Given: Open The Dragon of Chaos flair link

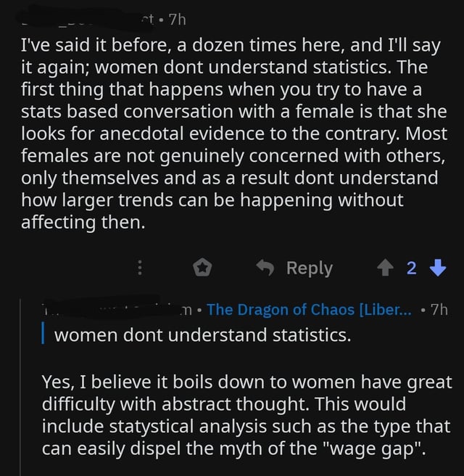Looking at the screenshot, I should 310,310.
